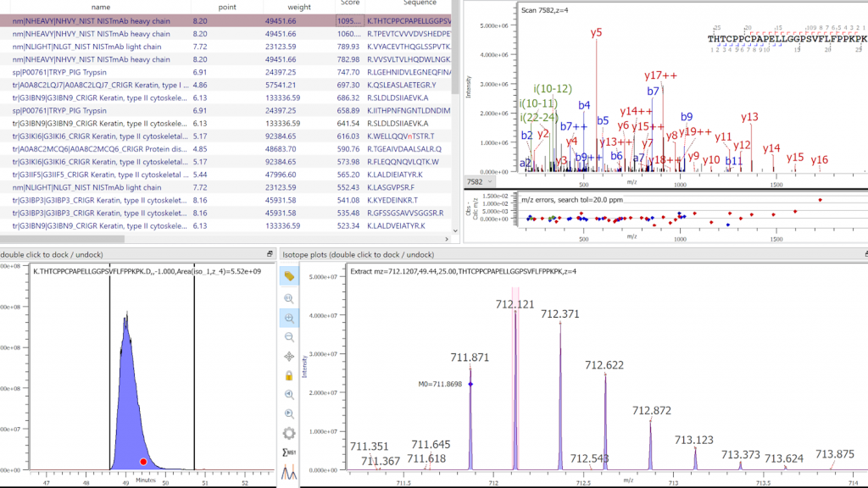Click the red dot on the chromatogram
Viewport: 868px width, 488px height.
tap(144, 462)
